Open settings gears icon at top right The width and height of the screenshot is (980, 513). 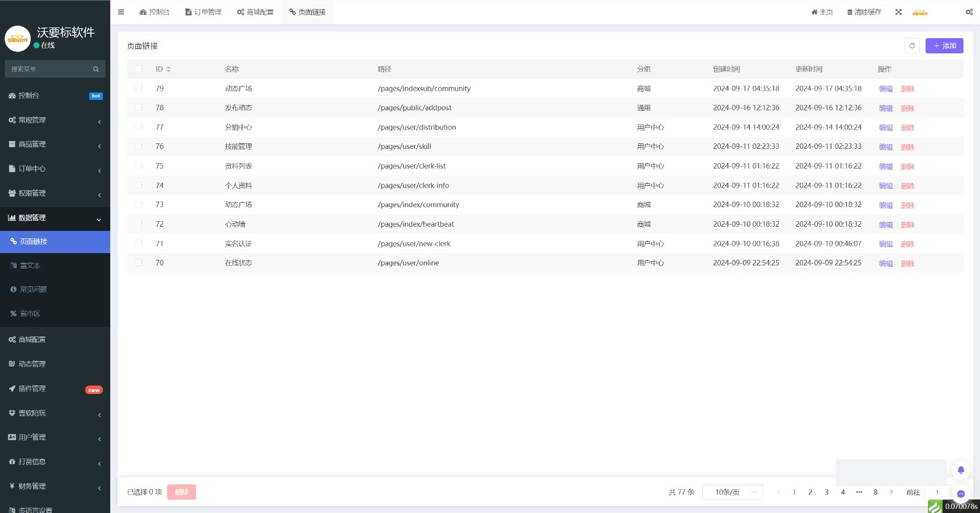(x=969, y=12)
